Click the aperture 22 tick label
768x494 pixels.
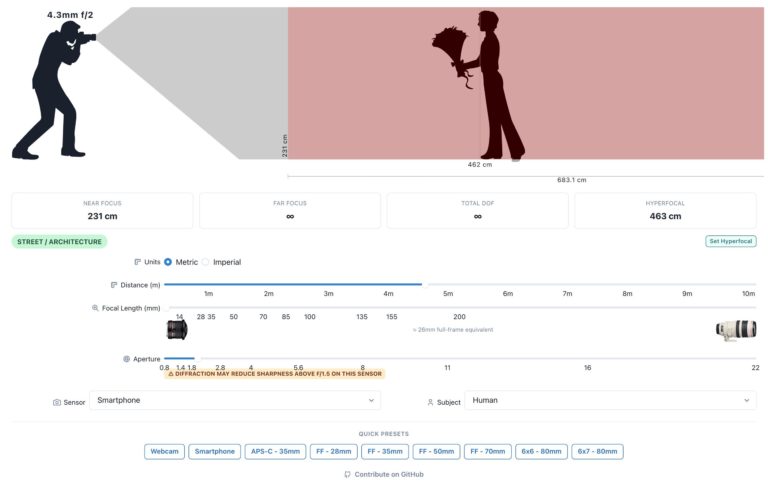755,368
